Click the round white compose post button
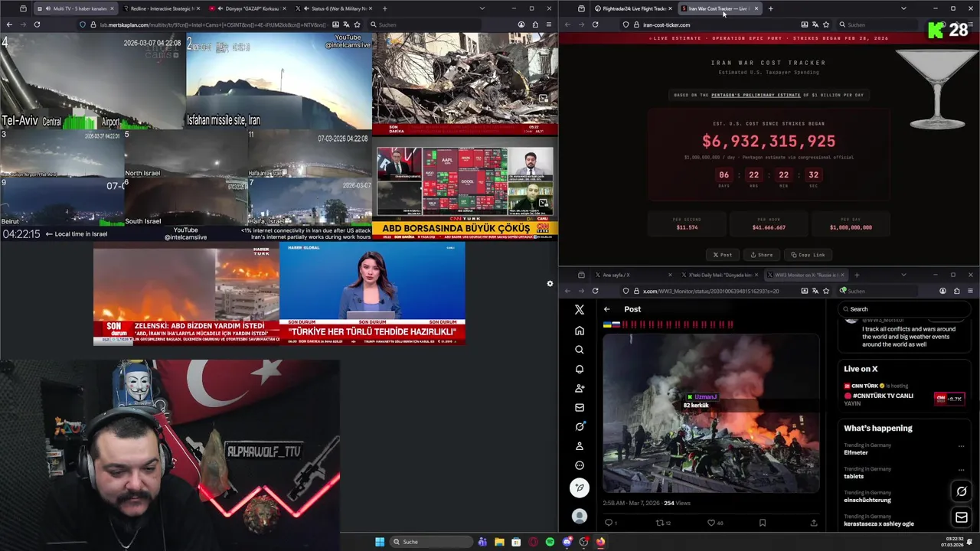Screen dimensions: 980x551 (580, 487)
